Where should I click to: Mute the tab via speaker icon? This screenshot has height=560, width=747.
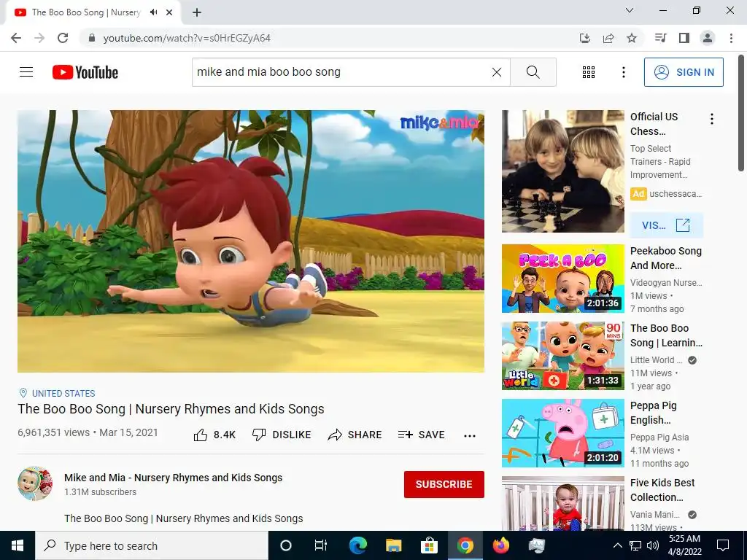click(x=153, y=12)
